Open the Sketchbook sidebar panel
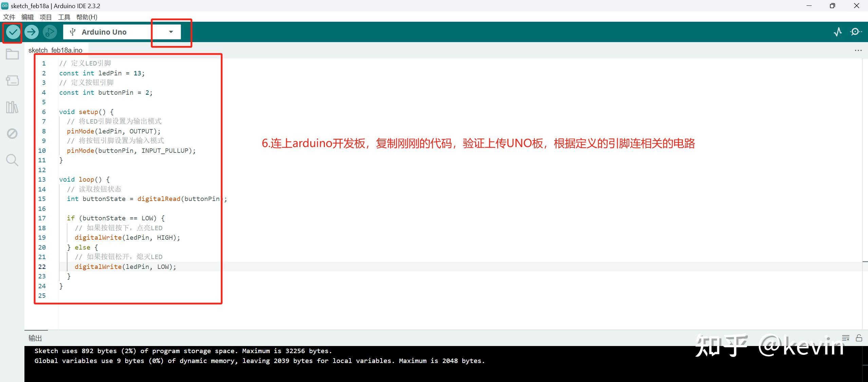Viewport: 868px width, 382px height. (x=12, y=54)
